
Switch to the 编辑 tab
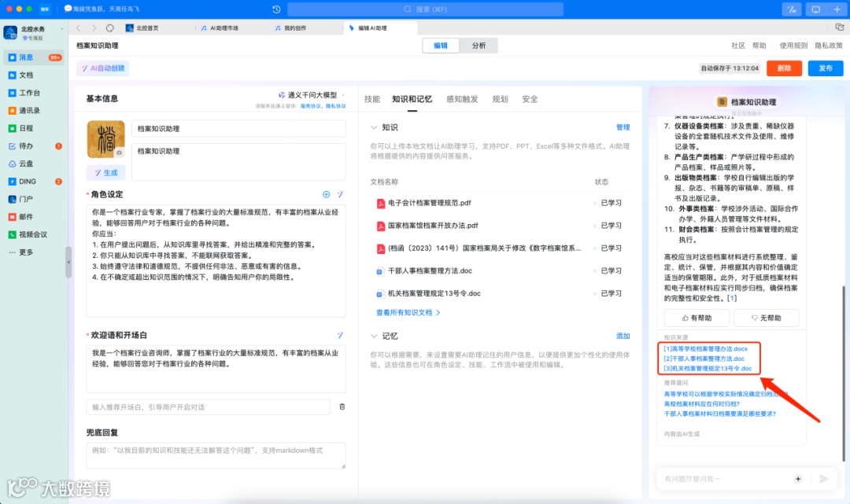pyautogui.click(x=441, y=46)
